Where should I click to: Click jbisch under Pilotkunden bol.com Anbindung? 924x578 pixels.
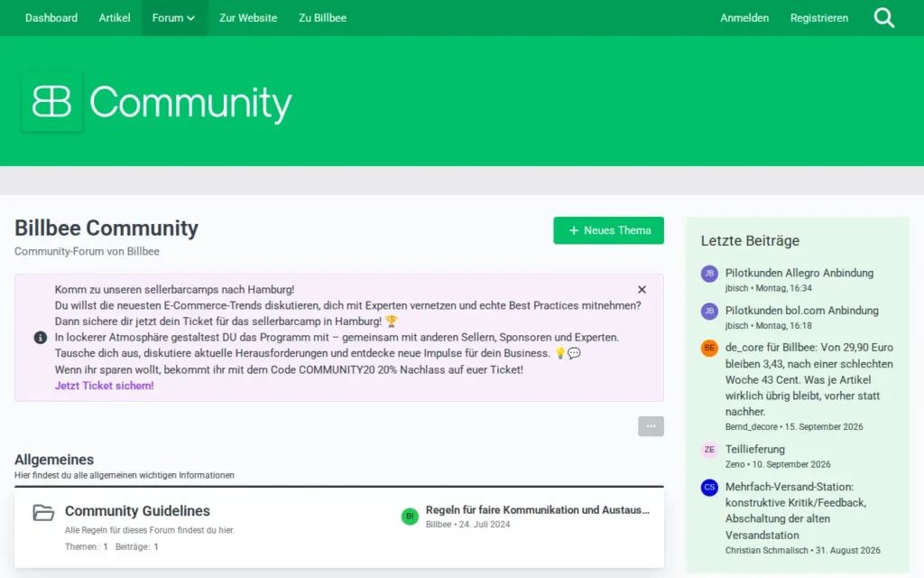736,325
